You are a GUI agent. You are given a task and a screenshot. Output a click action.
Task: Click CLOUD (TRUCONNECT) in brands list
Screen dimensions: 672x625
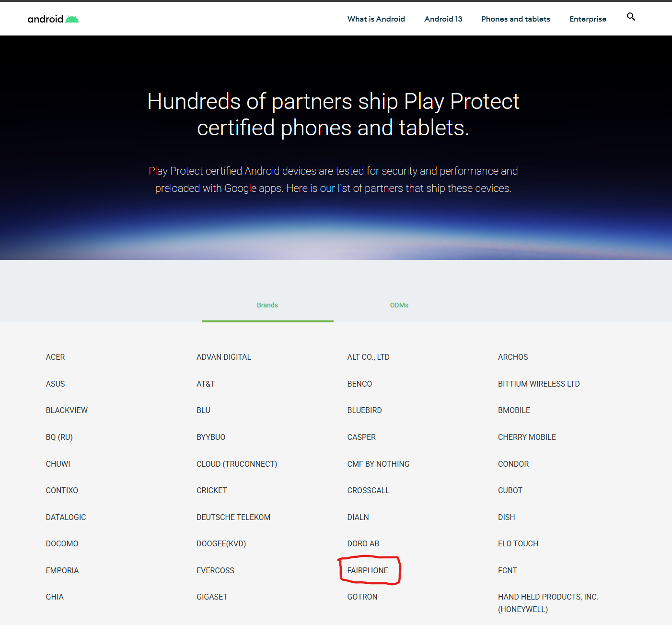(x=237, y=464)
